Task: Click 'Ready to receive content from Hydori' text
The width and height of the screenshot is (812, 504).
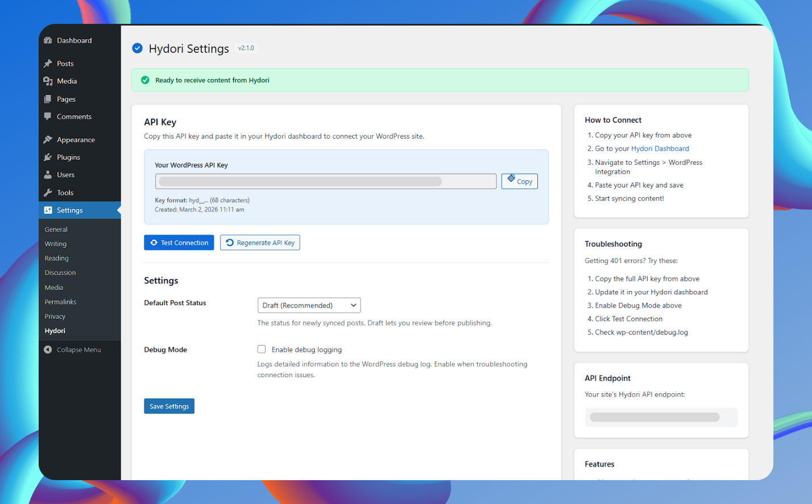Action: pos(213,80)
